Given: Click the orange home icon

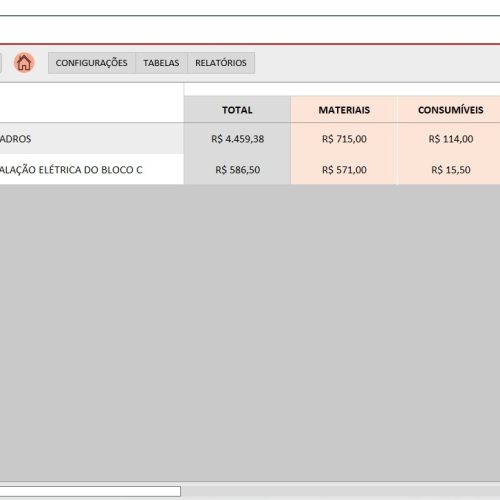Looking at the screenshot, I should click(x=24, y=62).
